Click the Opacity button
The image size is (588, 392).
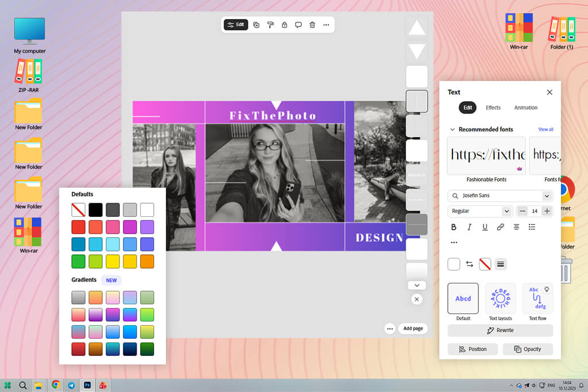(528, 349)
